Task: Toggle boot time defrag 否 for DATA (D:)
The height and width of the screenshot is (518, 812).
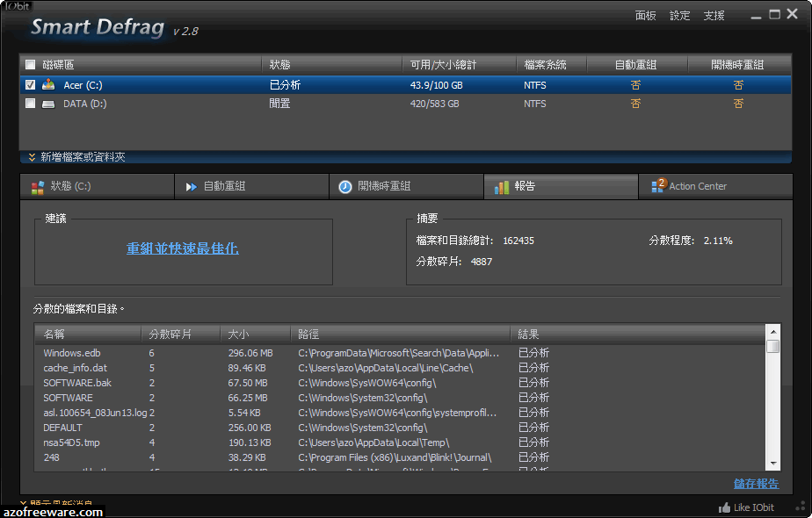Action: coord(738,104)
